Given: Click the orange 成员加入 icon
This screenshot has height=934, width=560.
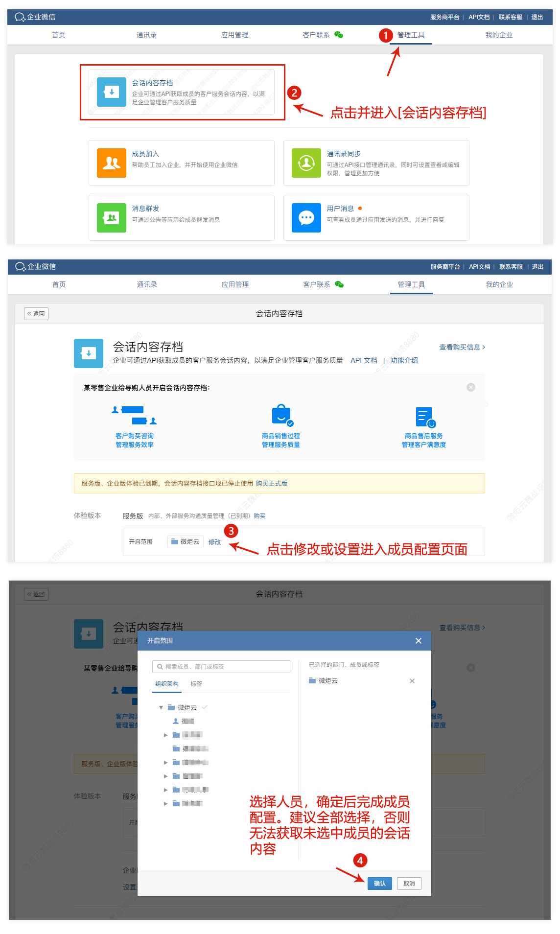Looking at the screenshot, I should tap(112, 163).
